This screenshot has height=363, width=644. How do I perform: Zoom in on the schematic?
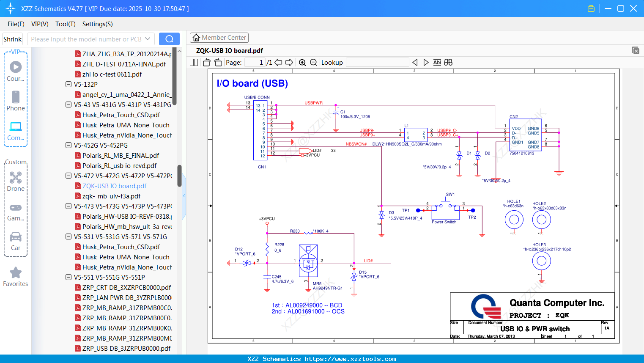pyautogui.click(x=302, y=63)
